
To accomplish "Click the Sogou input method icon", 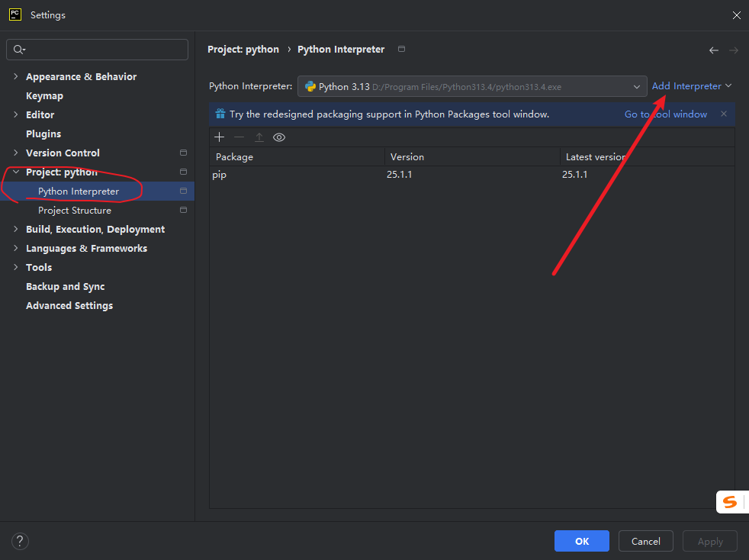I will click(x=730, y=502).
